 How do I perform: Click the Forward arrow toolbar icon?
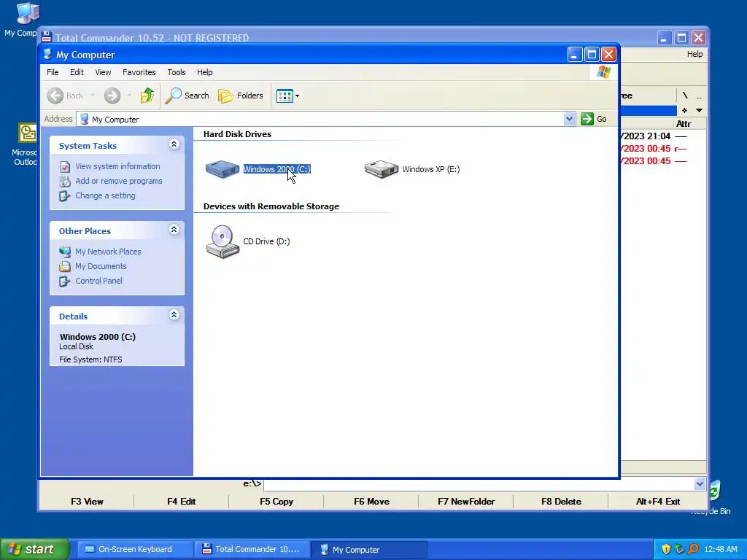pos(112,96)
